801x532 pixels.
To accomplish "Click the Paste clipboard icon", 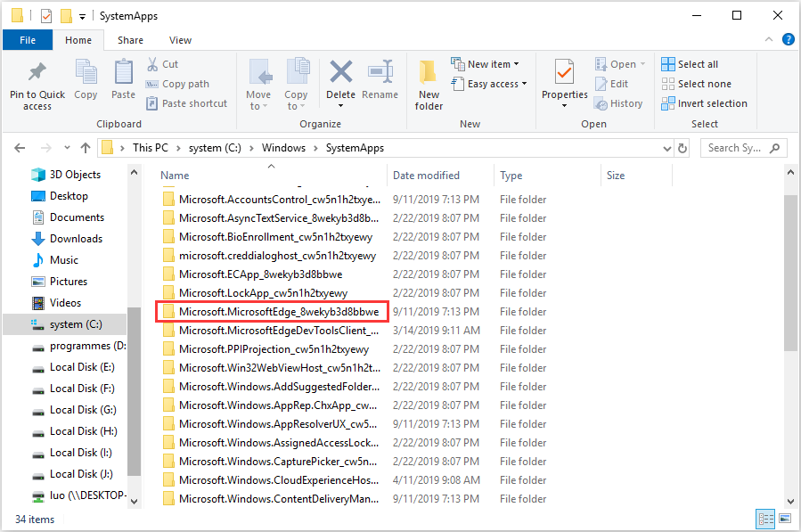I will [x=123, y=72].
